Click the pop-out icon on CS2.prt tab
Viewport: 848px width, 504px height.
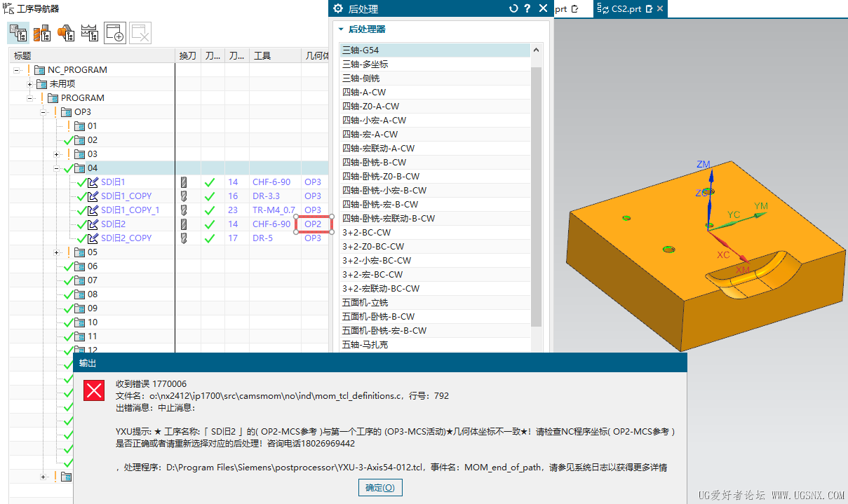(x=649, y=9)
